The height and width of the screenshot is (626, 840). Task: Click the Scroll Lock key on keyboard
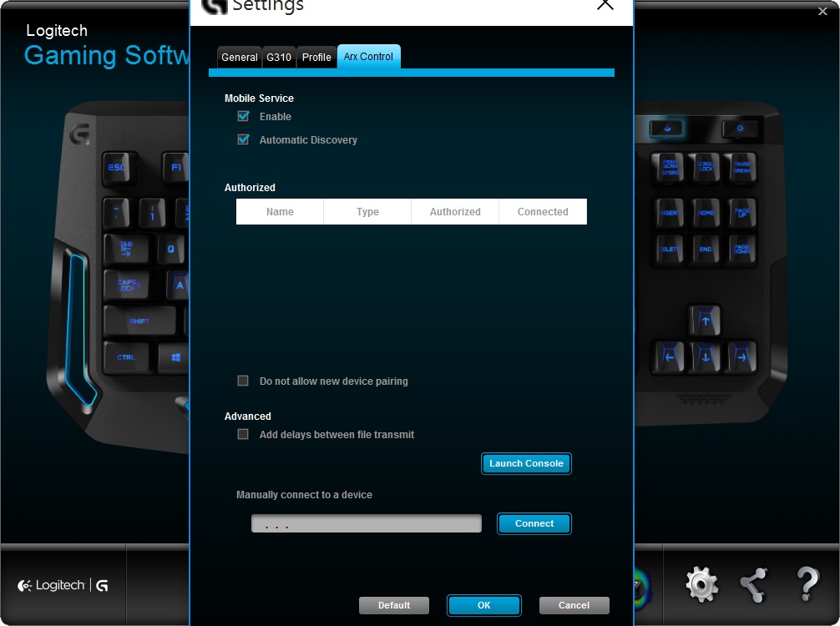705,168
